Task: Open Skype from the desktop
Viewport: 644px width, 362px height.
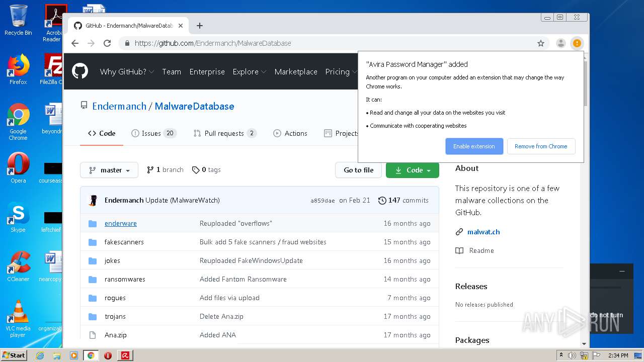Action: (18, 217)
